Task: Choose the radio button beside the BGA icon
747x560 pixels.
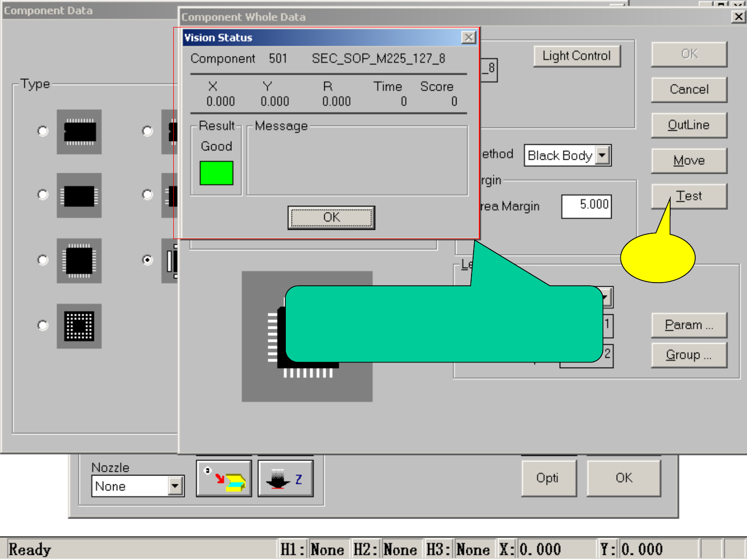Action: 43,326
